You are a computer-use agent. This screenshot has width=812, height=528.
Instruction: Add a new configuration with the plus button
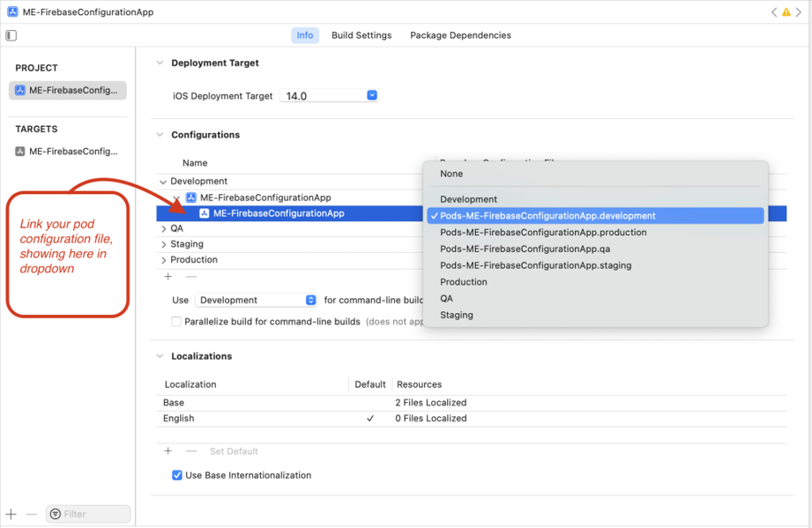pos(168,276)
